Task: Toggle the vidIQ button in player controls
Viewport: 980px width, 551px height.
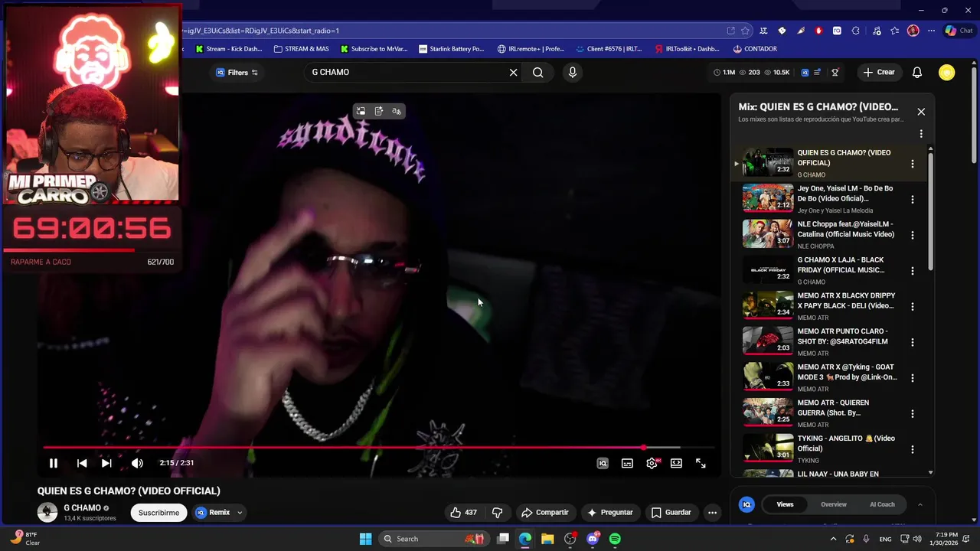Action: [603, 463]
